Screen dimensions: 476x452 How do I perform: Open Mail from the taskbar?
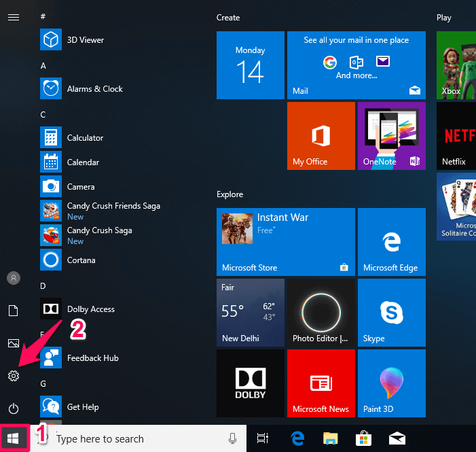pyautogui.click(x=397, y=438)
